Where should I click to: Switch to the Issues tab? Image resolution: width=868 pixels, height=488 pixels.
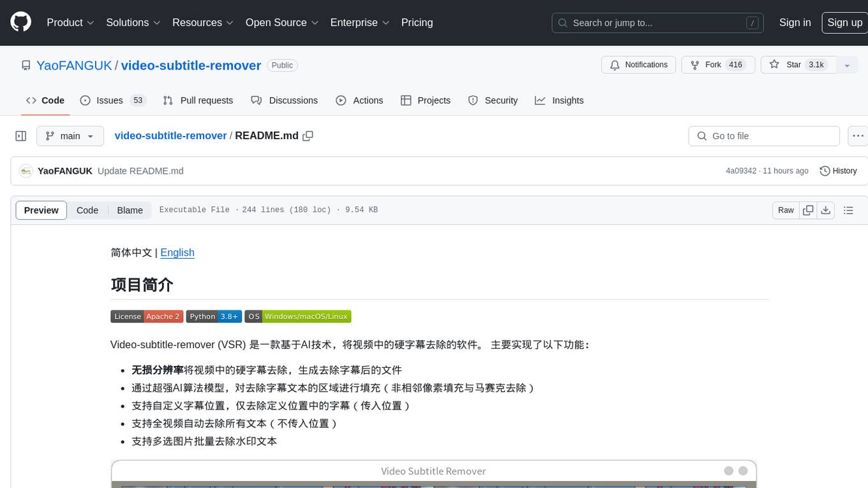pyautogui.click(x=113, y=100)
